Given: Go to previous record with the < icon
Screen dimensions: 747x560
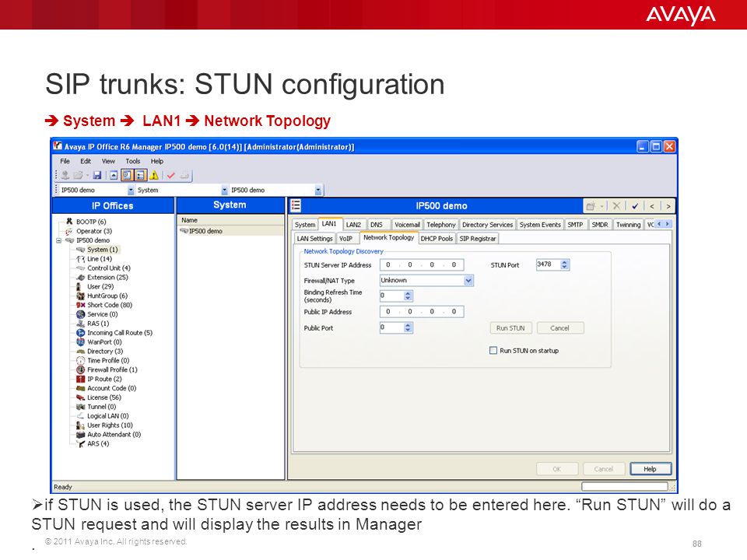Looking at the screenshot, I should point(652,206).
